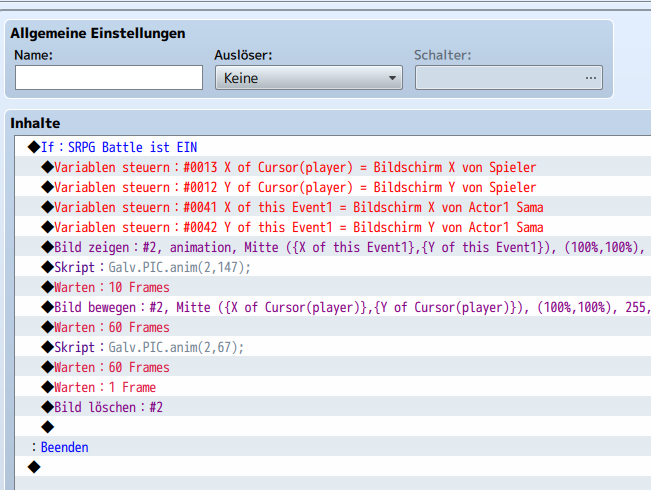Select the 'Bild löschen : #2' command
The image size is (651, 490).
click(333, 407)
